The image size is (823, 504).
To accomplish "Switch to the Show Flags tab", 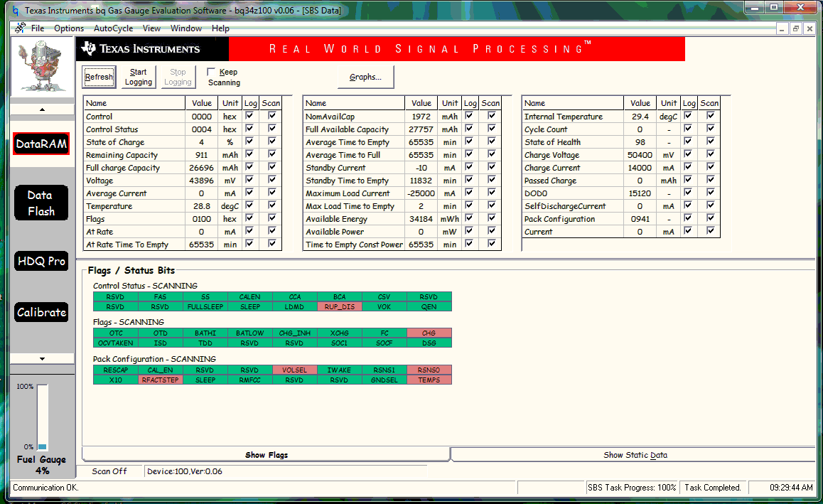I will (x=266, y=455).
